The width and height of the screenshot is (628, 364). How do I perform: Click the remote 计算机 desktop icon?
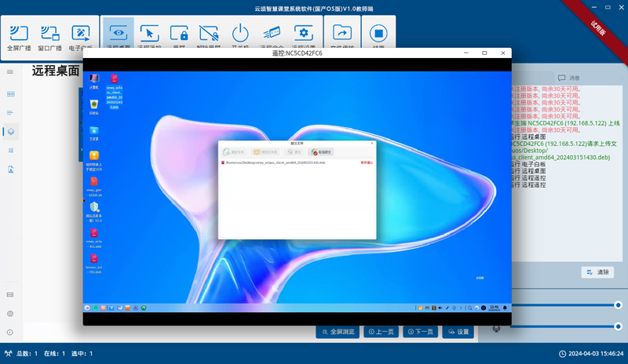tap(93, 82)
